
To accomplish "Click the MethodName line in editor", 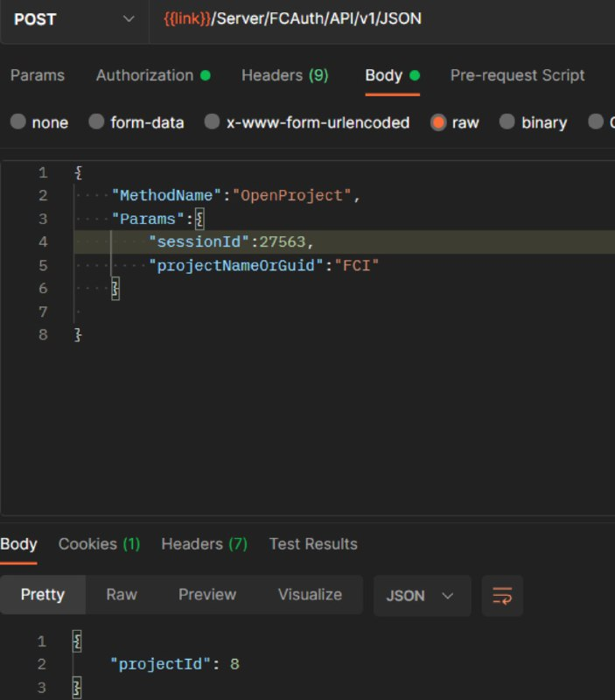I will (235, 195).
